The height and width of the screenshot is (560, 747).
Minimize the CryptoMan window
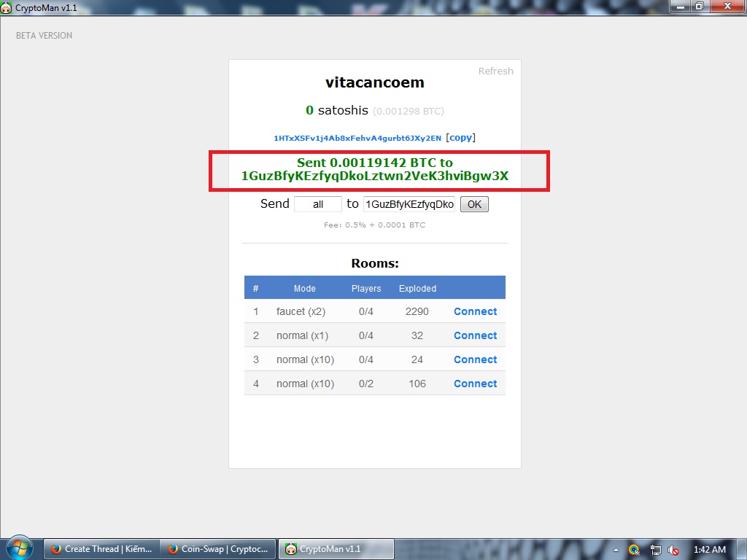tap(681, 7)
